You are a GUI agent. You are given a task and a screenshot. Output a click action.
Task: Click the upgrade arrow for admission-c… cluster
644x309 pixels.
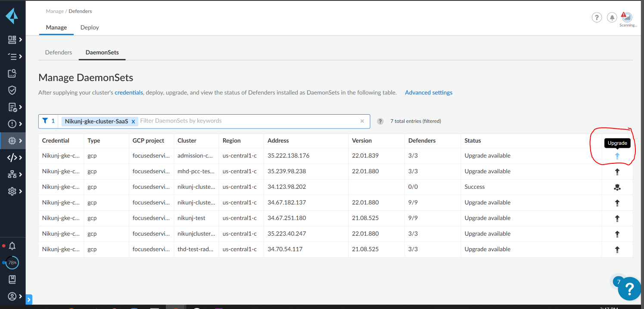pos(617,156)
